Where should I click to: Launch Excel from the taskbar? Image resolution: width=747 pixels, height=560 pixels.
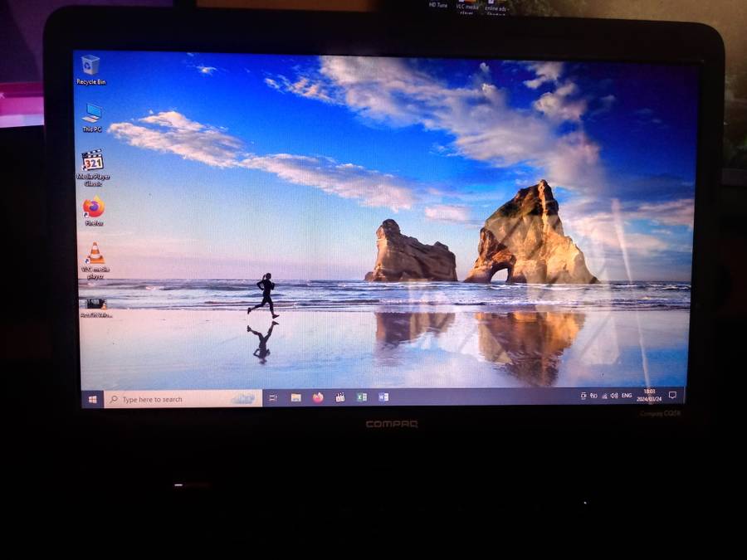362,397
